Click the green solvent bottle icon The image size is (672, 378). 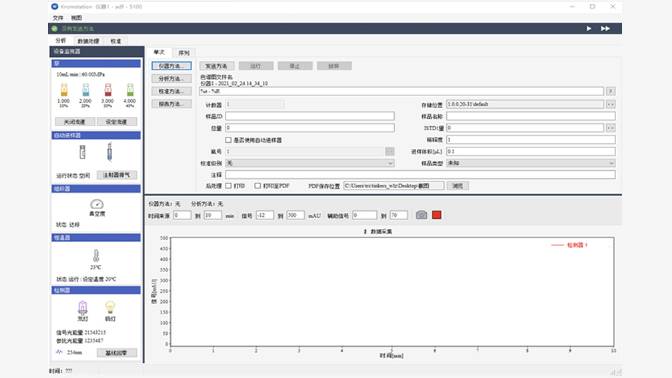(x=130, y=90)
